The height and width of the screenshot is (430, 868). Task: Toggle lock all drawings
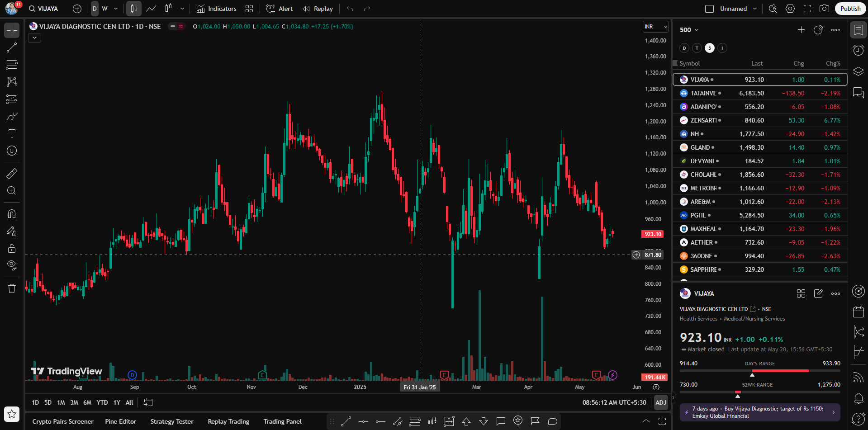click(x=12, y=248)
